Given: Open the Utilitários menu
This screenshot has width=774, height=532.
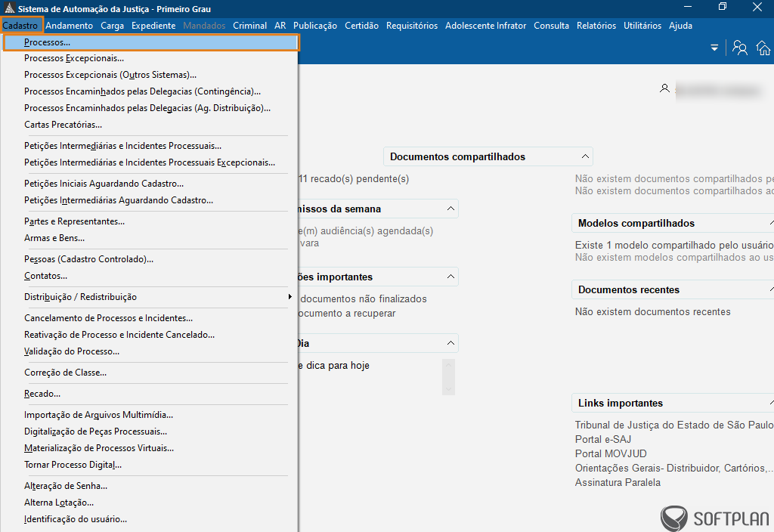Looking at the screenshot, I should pos(642,26).
